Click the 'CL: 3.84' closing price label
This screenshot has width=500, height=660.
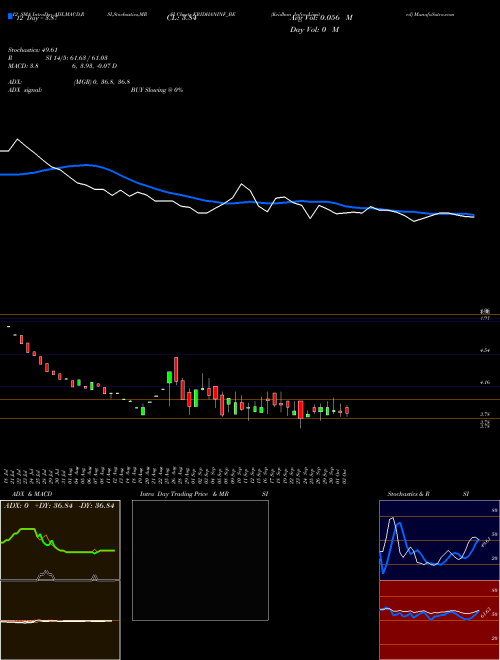[x=181, y=18]
